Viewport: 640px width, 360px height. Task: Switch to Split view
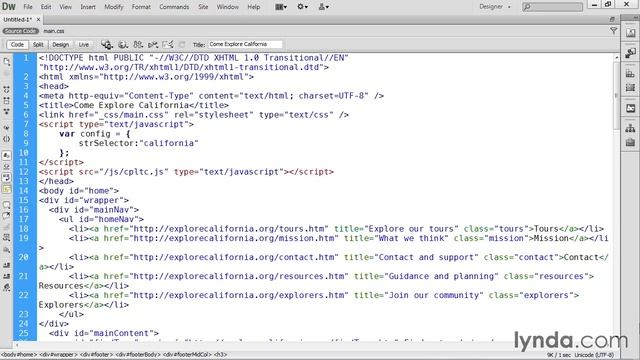point(38,44)
